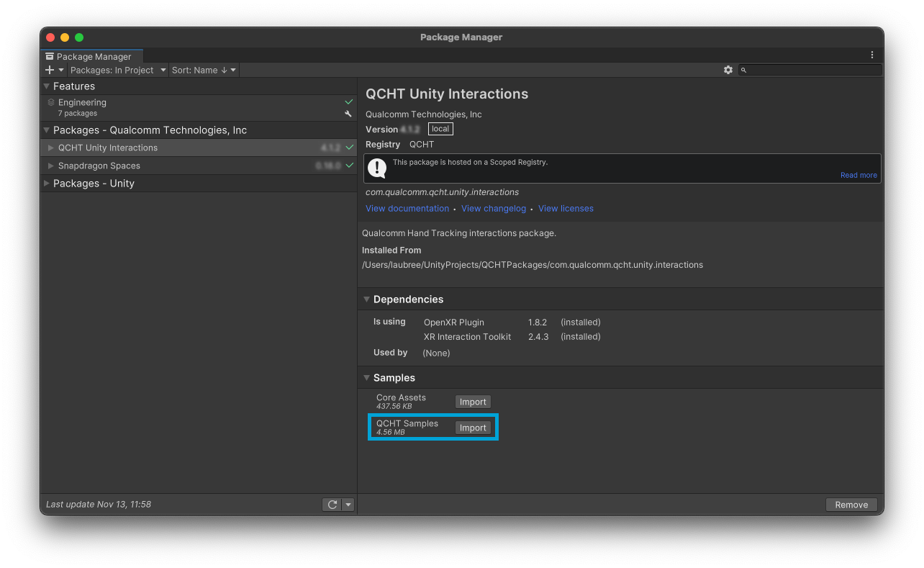Click QCHT Unity Interactions installed checkmark
The width and height of the screenshot is (924, 568).
(x=350, y=148)
